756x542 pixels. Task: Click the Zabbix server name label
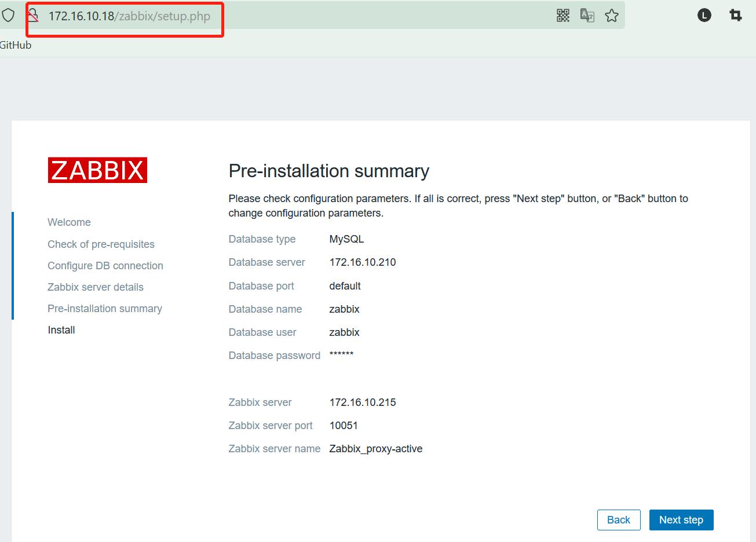point(275,449)
